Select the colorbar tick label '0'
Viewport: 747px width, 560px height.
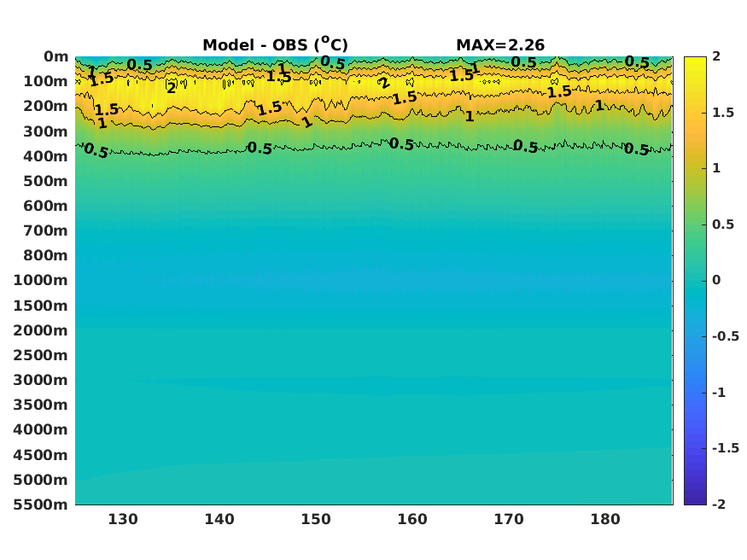coord(716,280)
